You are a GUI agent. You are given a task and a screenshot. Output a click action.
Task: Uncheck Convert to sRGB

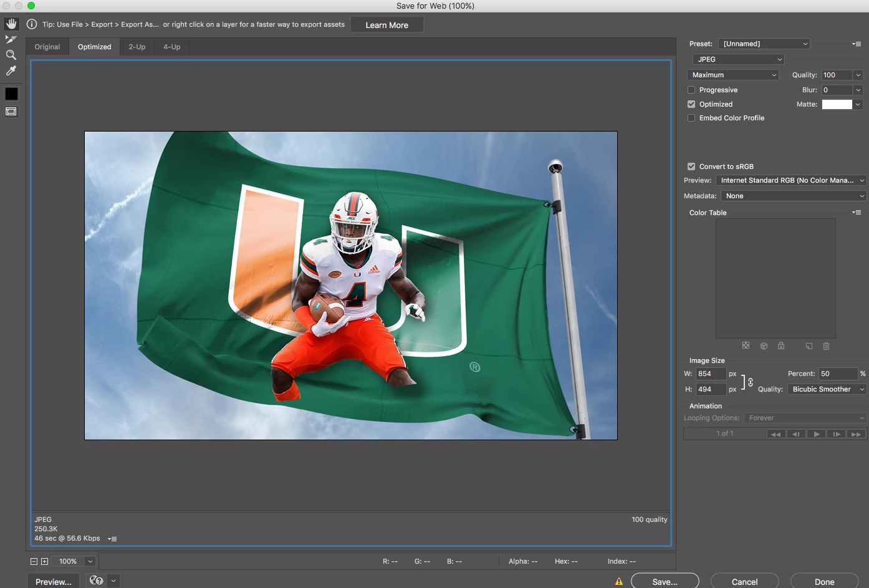pos(691,166)
